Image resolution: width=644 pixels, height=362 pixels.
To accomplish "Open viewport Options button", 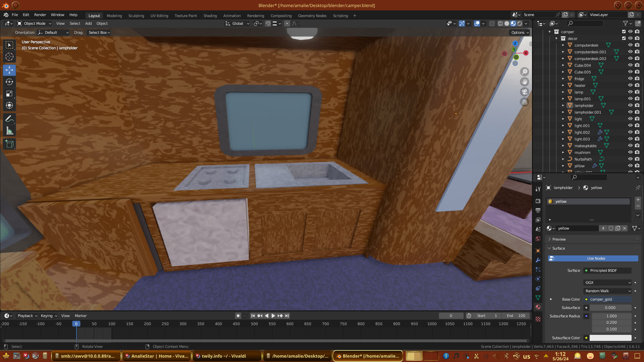I will (520, 33).
